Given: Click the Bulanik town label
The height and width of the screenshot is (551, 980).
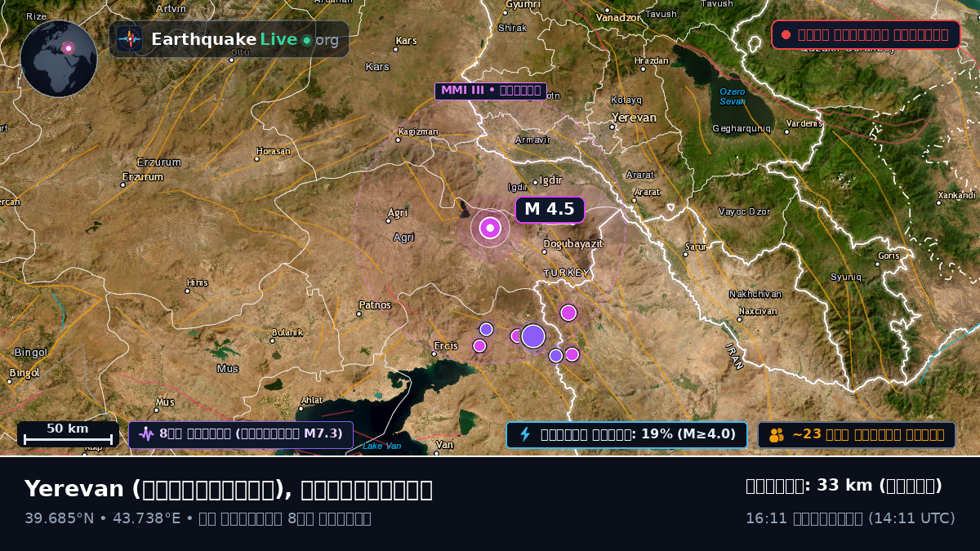Looking at the screenshot, I should [287, 332].
